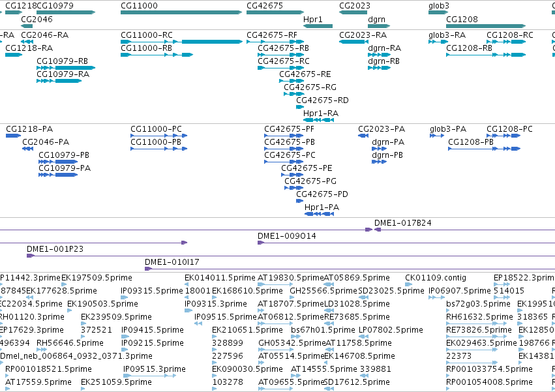Click the Dmel_neb_006864_0932_0371.3prime label
The image size is (555, 392).
click(x=76, y=356)
